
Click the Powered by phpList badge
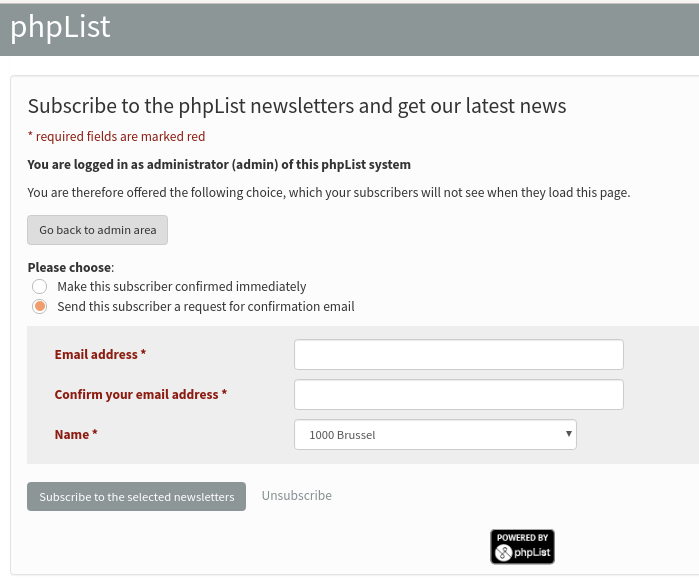click(522, 546)
